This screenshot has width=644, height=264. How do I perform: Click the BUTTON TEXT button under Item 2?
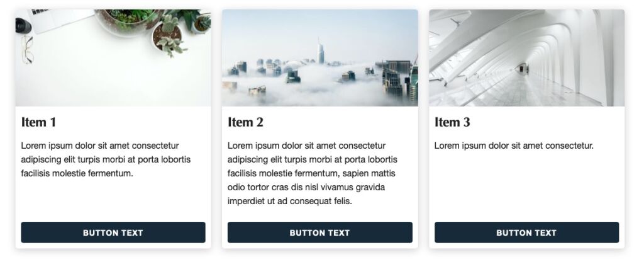(320, 232)
